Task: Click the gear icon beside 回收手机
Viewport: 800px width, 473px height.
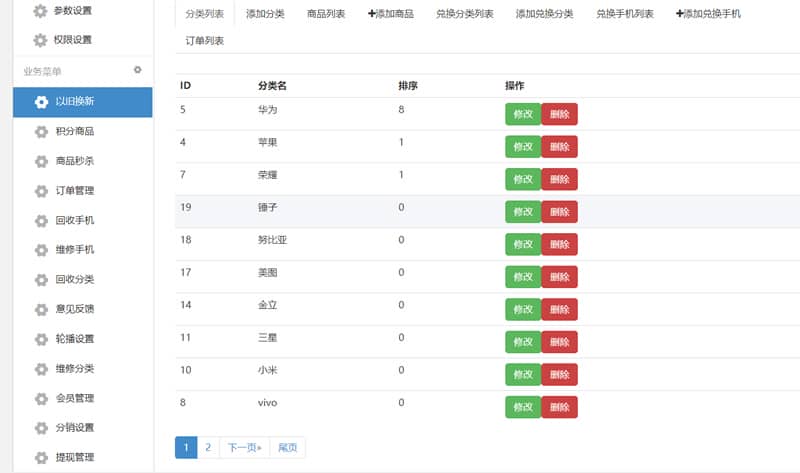Action: pos(41,220)
